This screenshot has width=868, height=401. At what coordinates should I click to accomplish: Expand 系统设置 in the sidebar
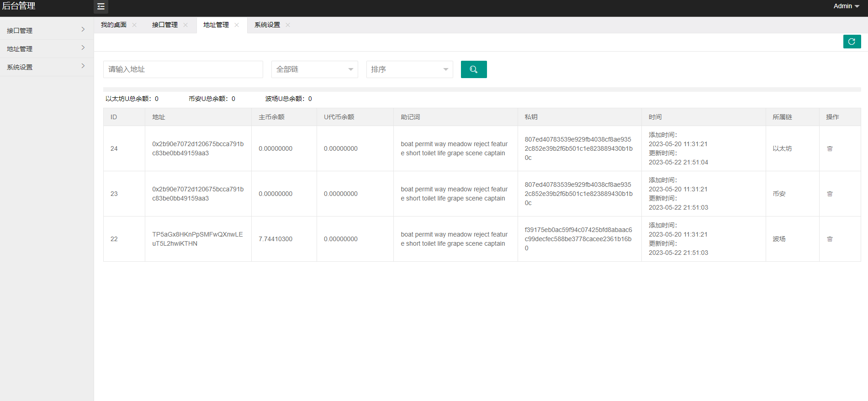[x=46, y=67]
